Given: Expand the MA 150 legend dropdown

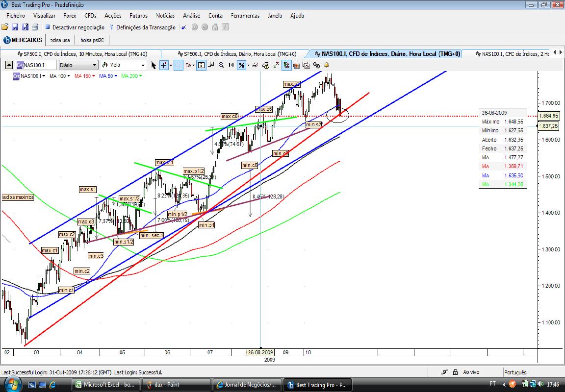Looking at the screenshot, I should (x=93, y=76).
